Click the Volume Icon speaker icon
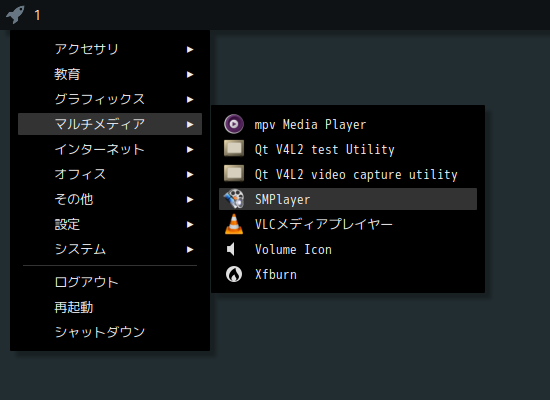 [231, 249]
